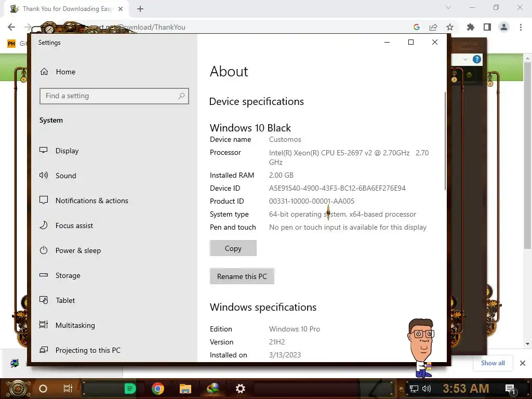Close the Chrome downloads bar
This screenshot has height=399, width=532.
coord(523,363)
